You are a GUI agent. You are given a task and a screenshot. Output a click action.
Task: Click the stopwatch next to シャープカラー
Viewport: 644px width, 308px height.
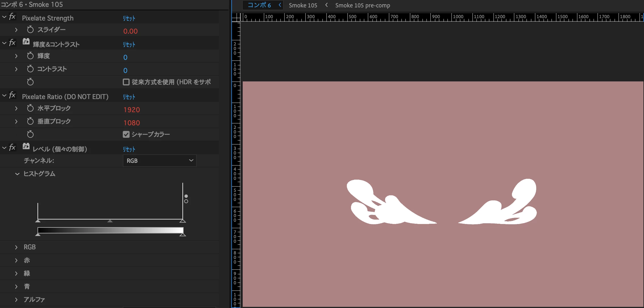tap(30, 134)
